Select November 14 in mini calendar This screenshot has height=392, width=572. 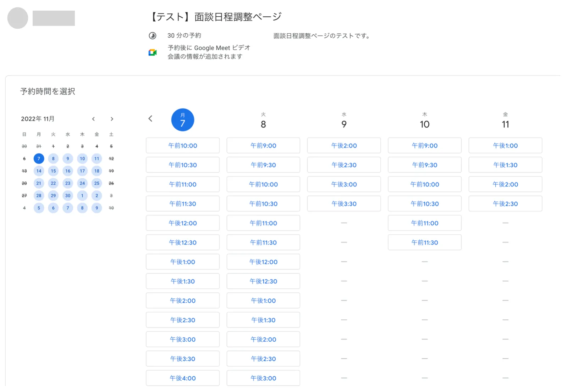point(39,171)
